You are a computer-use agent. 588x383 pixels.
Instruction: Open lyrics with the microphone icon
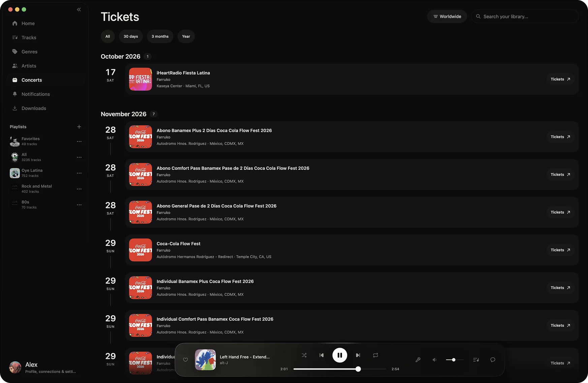(418, 360)
